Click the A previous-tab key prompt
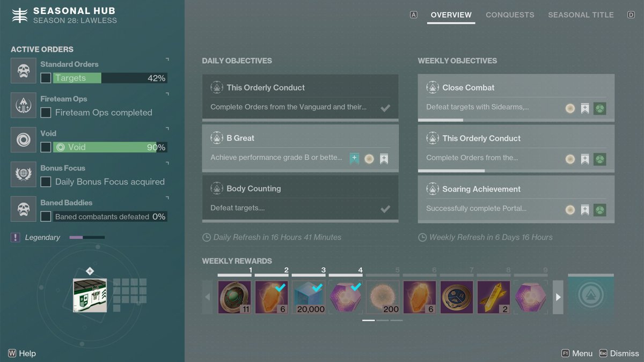Image resolution: width=644 pixels, height=362 pixels. 413,15
